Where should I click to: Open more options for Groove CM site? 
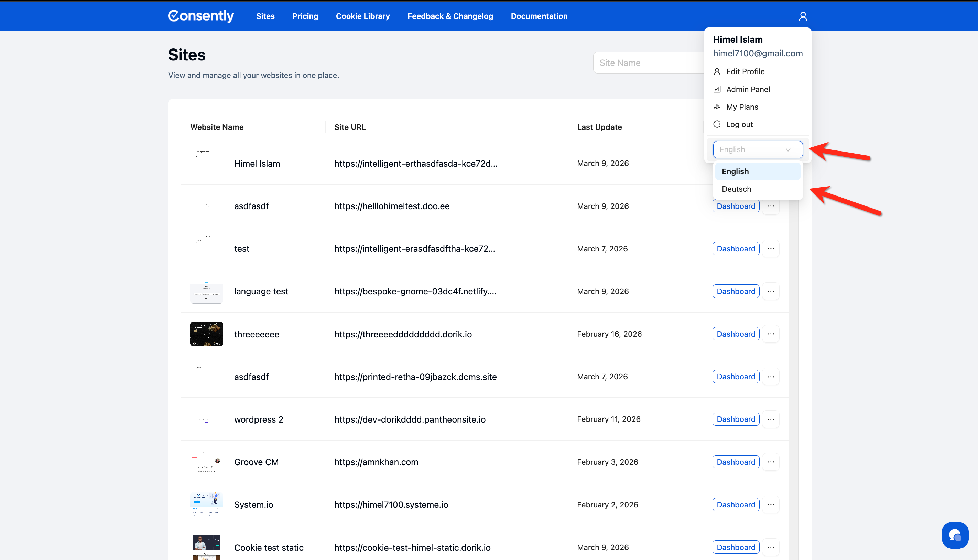(x=771, y=462)
